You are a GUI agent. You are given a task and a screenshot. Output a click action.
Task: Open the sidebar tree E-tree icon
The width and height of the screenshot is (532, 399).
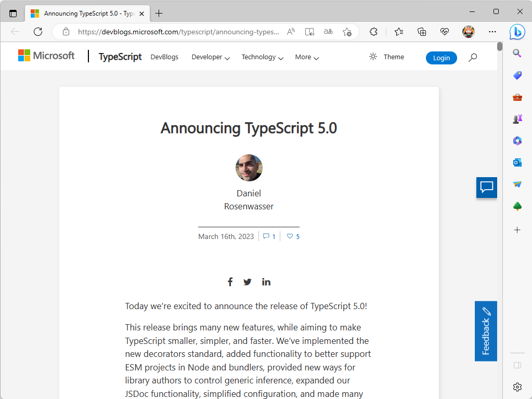point(517,206)
